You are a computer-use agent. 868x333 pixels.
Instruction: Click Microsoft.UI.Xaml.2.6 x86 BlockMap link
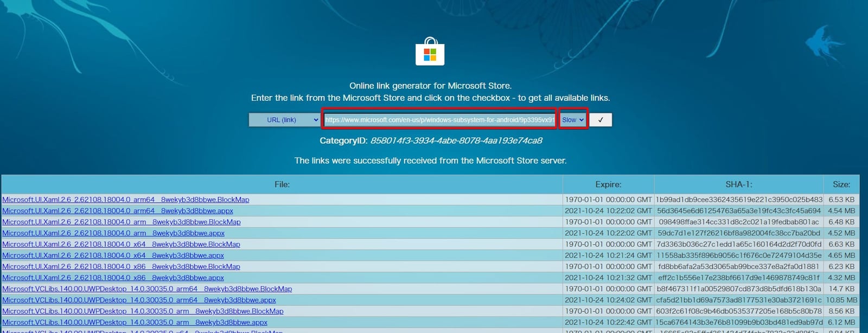pyautogui.click(x=121, y=267)
